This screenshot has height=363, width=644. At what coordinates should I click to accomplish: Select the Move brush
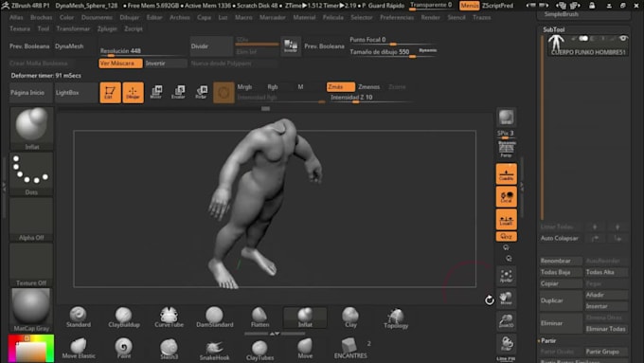(x=305, y=348)
